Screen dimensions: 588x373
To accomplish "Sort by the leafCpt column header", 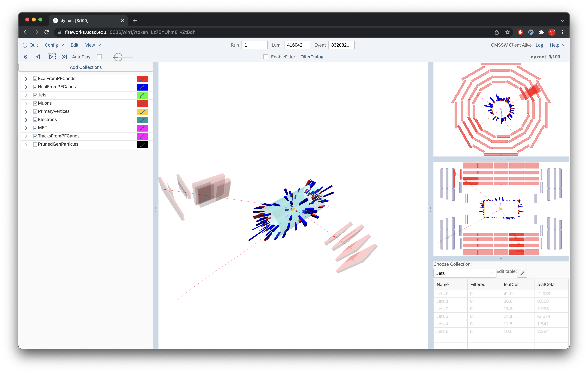I will click(x=517, y=284).
